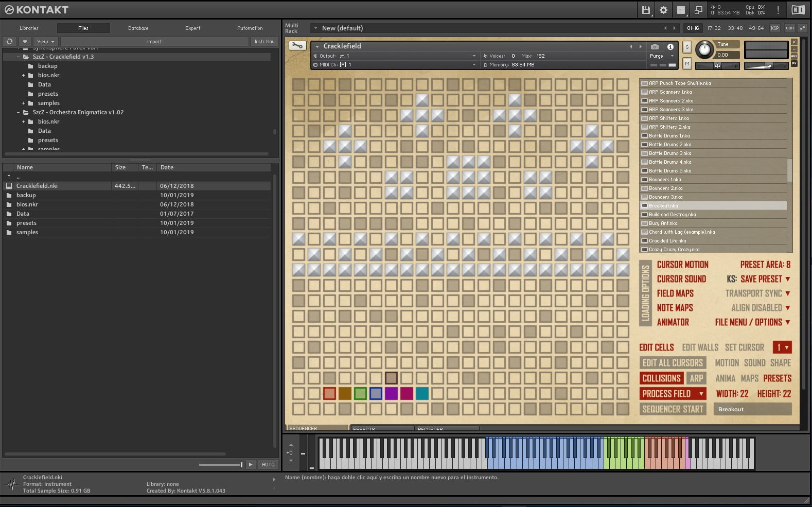Minimize instrument with the minus icon
The height and width of the screenshot is (507, 812).
[x=794, y=49]
